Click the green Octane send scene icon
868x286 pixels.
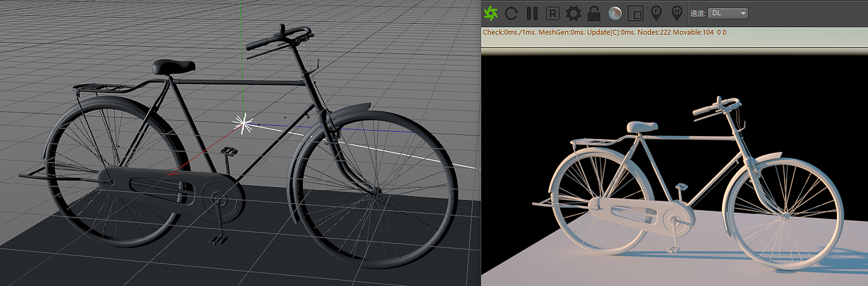click(491, 13)
